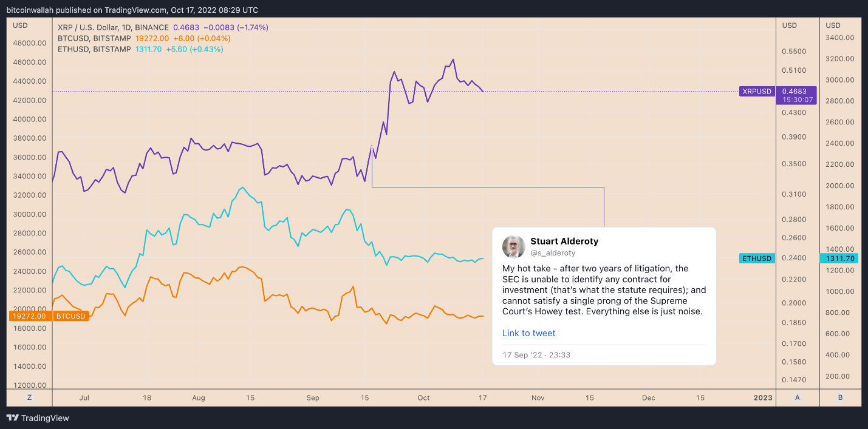The width and height of the screenshot is (868, 429).
Task: Click the 1311.70 ETH price tag
Action: click(x=840, y=258)
